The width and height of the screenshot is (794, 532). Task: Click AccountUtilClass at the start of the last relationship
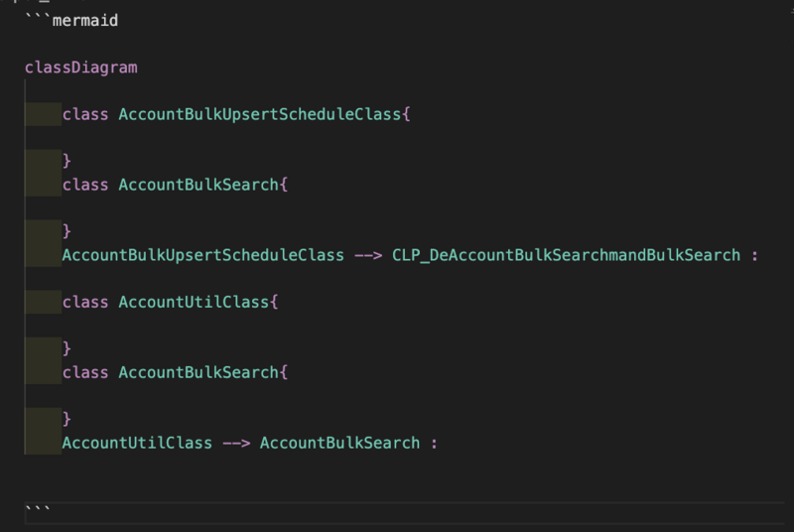[x=137, y=443]
